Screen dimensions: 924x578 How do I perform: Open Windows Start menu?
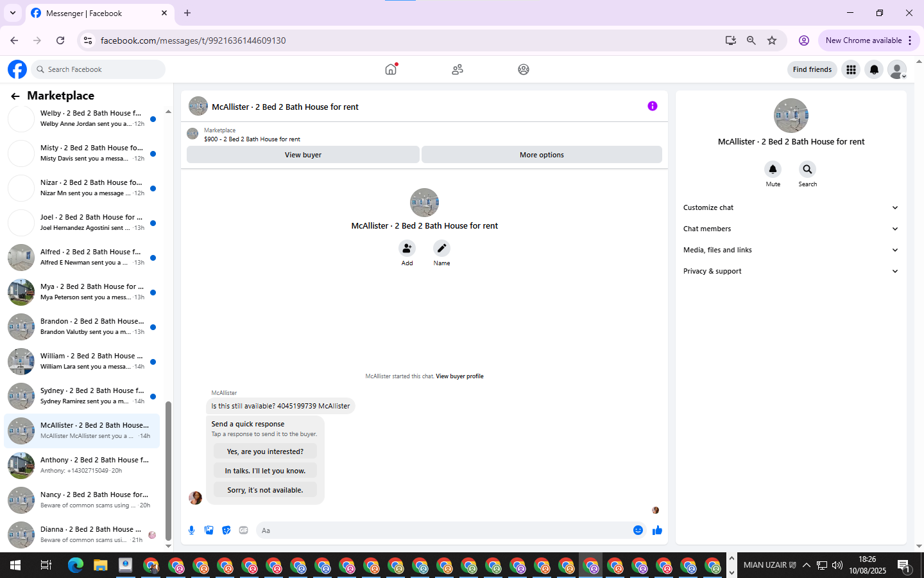click(15, 565)
